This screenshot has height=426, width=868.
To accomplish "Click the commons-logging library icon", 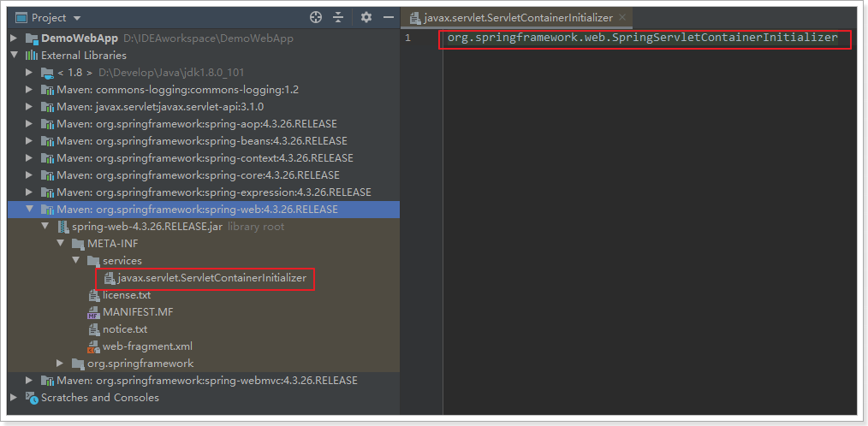I will coord(48,90).
